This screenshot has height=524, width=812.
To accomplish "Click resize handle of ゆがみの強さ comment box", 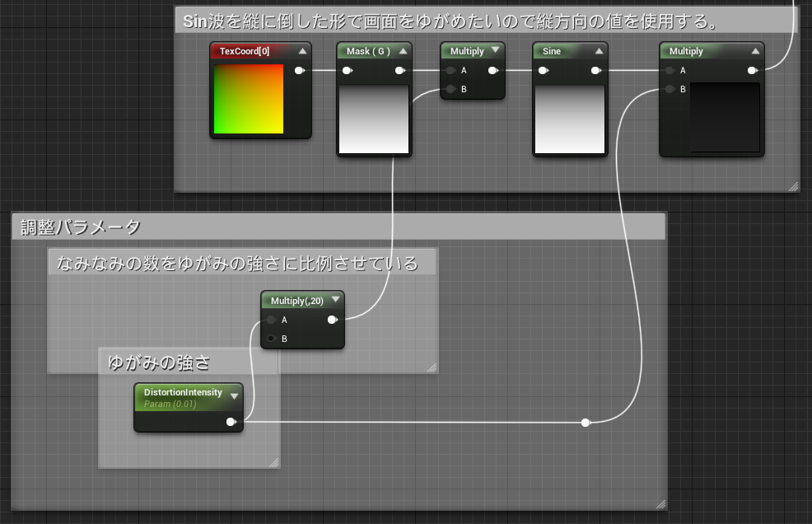I will pyautogui.click(x=274, y=462).
